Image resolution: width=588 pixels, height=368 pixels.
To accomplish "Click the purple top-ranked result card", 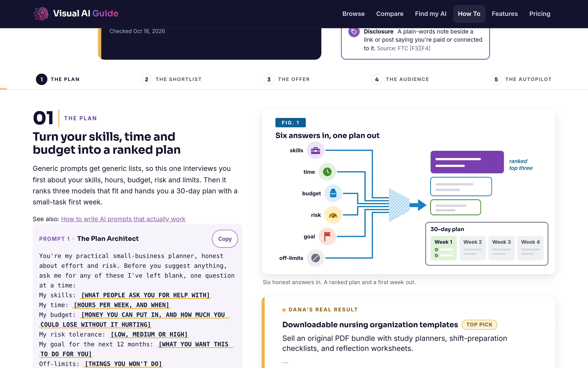I will pyautogui.click(x=467, y=162).
